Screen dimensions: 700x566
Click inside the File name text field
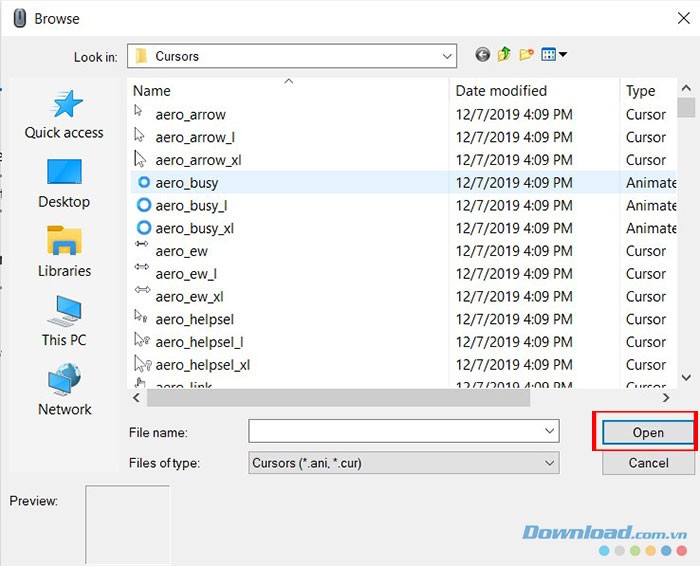coord(395,431)
